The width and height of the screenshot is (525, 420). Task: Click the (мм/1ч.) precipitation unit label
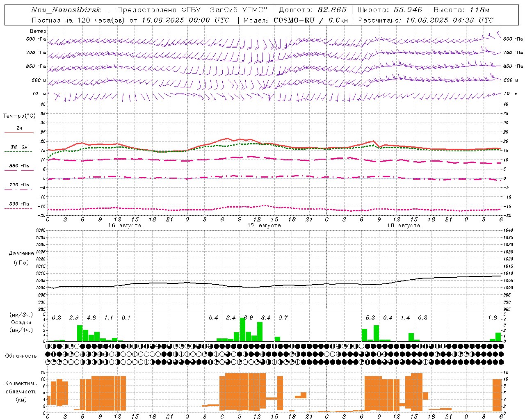[21, 331]
